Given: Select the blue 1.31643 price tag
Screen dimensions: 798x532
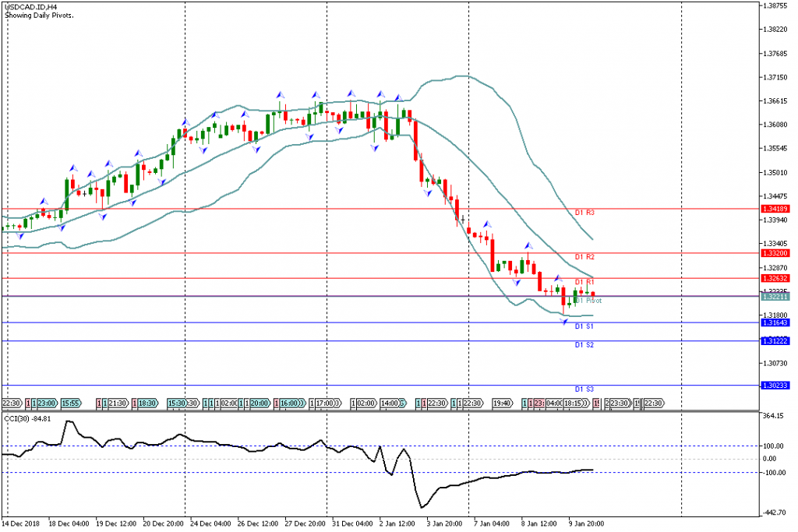Looking at the screenshot, I should 777,323.
